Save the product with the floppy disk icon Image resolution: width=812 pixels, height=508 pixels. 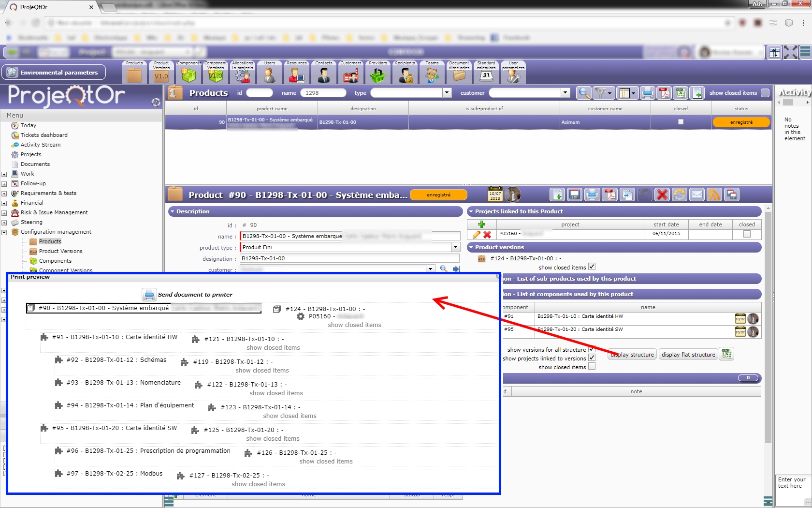click(x=575, y=194)
